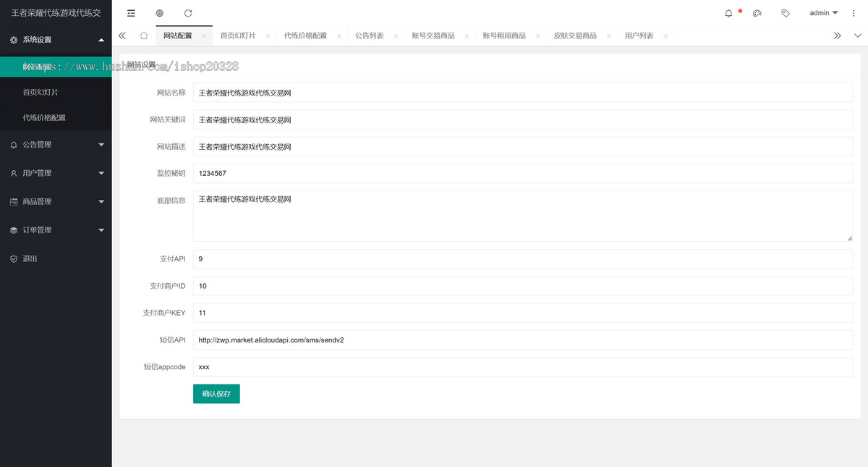Close the 代练价格配置 tab
The height and width of the screenshot is (467, 868).
click(x=339, y=36)
